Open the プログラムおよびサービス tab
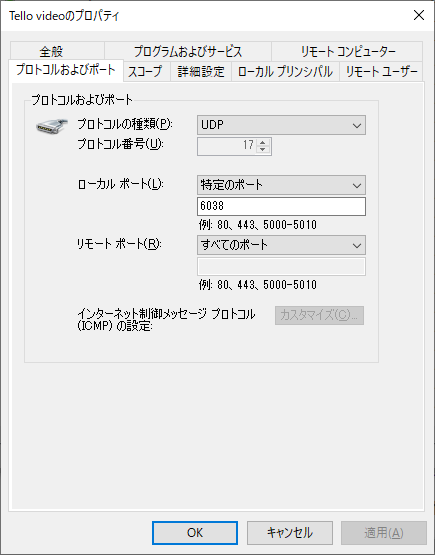 click(x=188, y=51)
